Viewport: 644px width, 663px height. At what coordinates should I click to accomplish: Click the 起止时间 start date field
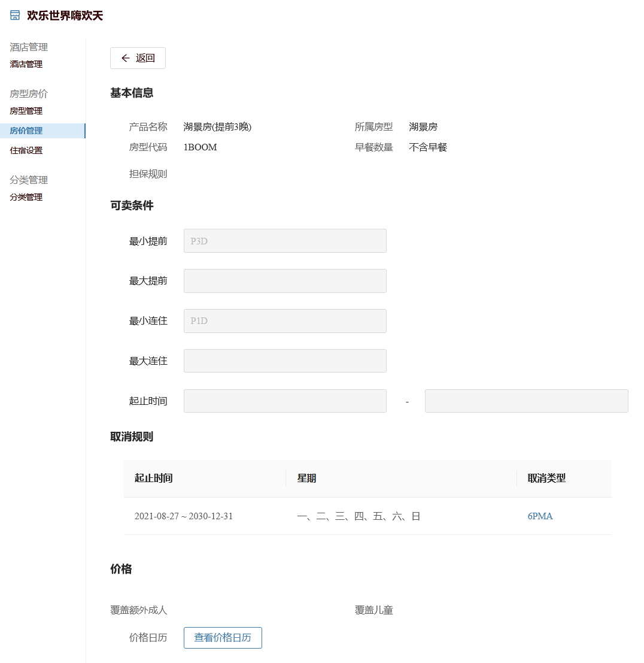tap(285, 401)
